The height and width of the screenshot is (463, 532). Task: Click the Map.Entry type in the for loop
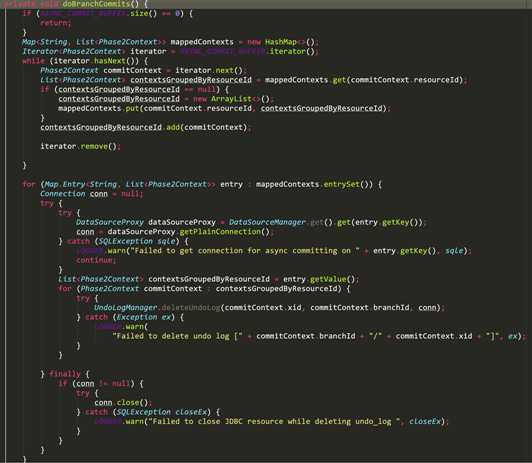click(64, 185)
